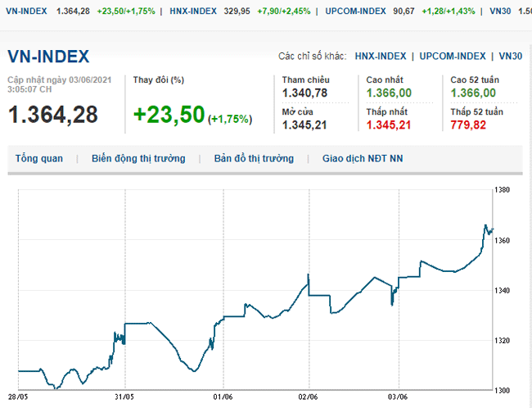Click the Tham chiếu value 1.340,78

pyautogui.click(x=304, y=93)
